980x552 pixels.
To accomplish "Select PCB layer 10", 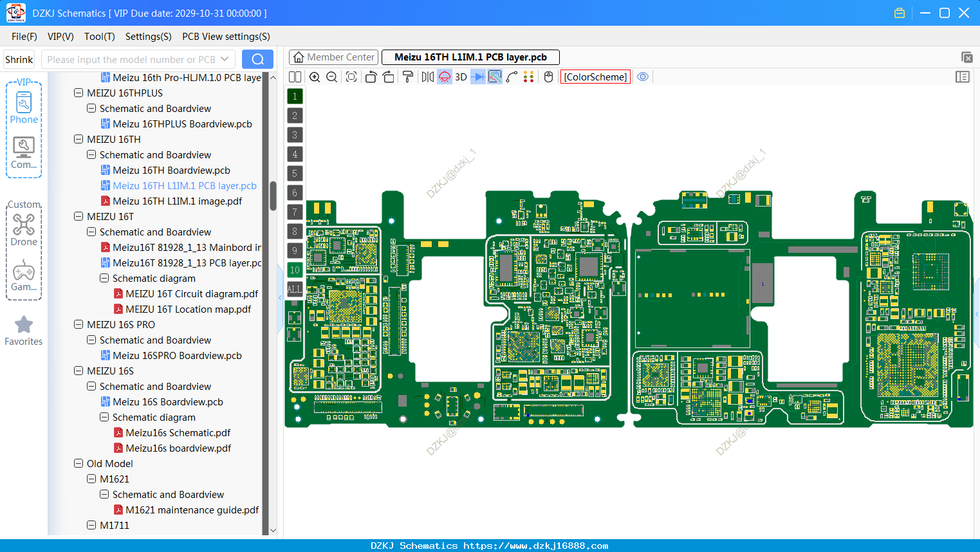I will pyautogui.click(x=295, y=270).
